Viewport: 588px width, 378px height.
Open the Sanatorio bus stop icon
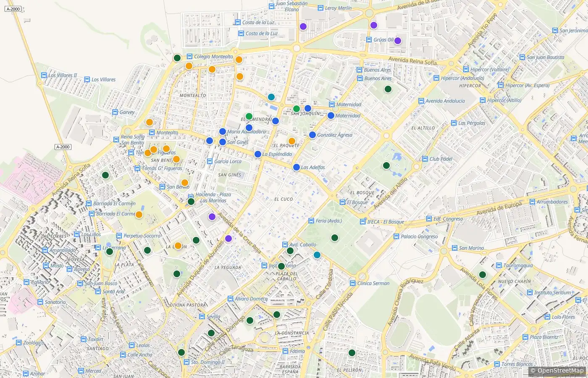pos(40,302)
